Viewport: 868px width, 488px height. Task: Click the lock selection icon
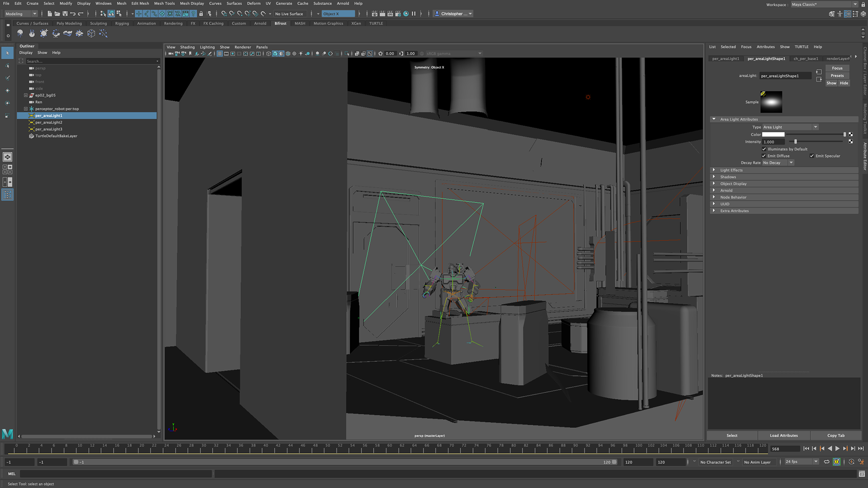pyautogui.click(x=201, y=14)
